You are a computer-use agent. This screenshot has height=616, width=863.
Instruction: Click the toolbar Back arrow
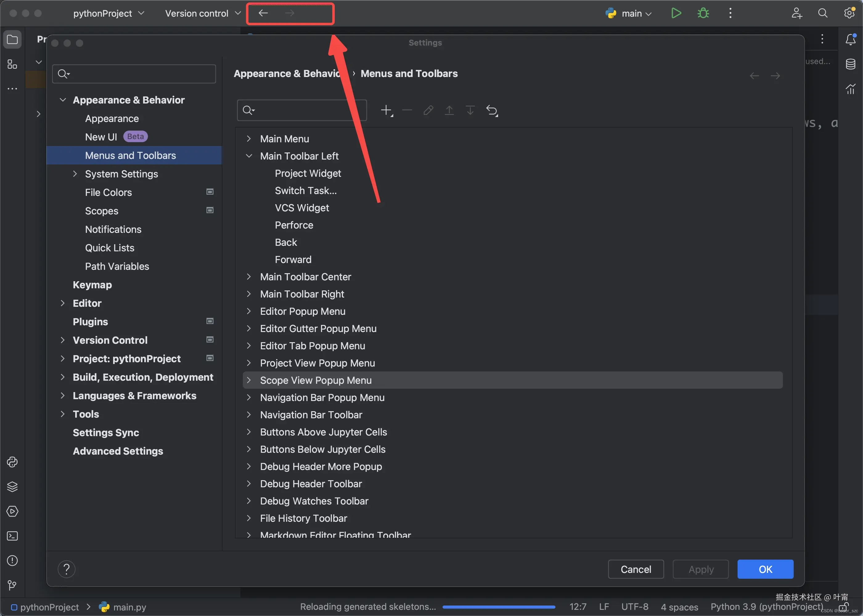(x=263, y=13)
